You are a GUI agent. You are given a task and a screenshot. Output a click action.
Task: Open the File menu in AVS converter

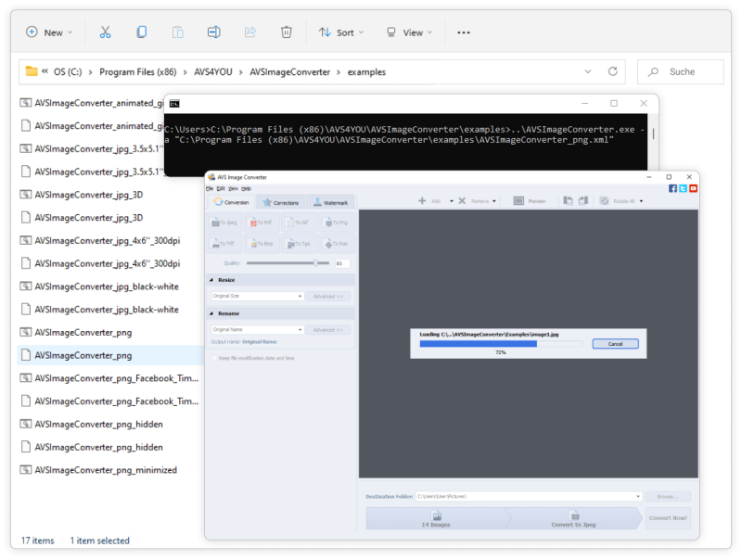(x=210, y=188)
